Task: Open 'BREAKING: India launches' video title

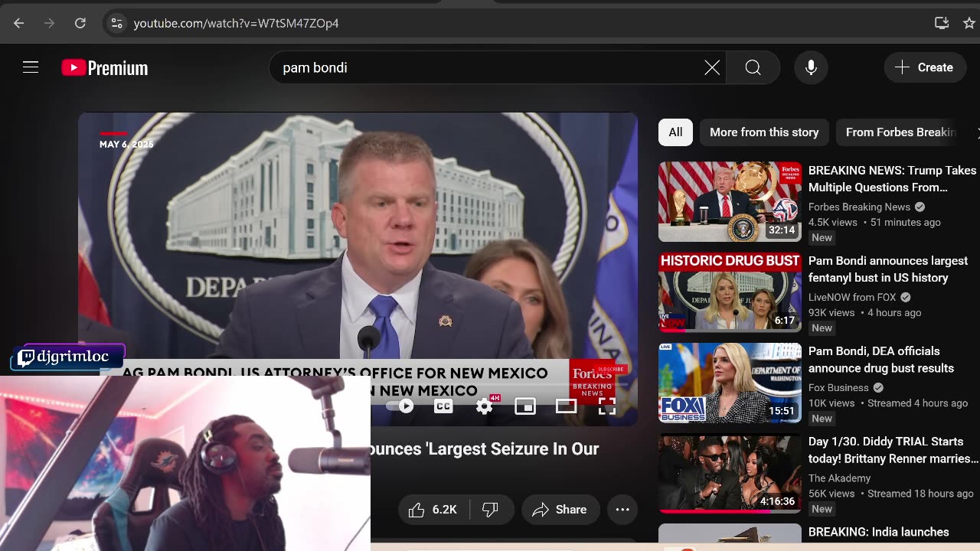Action: pyautogui.click(x=879, y=532)
